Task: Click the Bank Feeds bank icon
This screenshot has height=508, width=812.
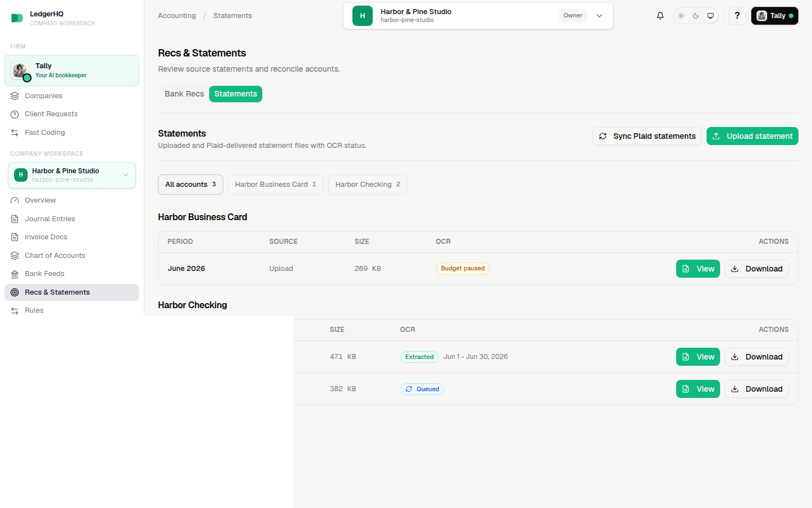Action: pos(15,274)
